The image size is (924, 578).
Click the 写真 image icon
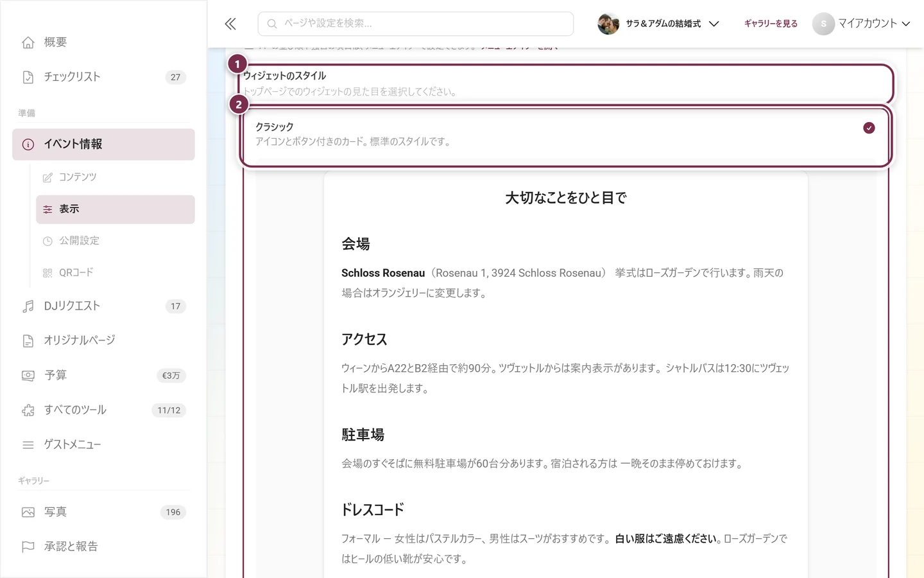28,512
